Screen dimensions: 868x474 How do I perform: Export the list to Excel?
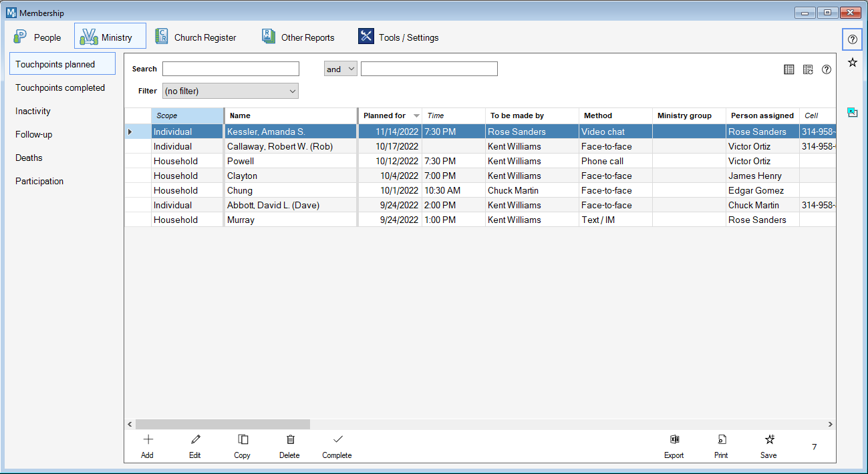(674, 440)
